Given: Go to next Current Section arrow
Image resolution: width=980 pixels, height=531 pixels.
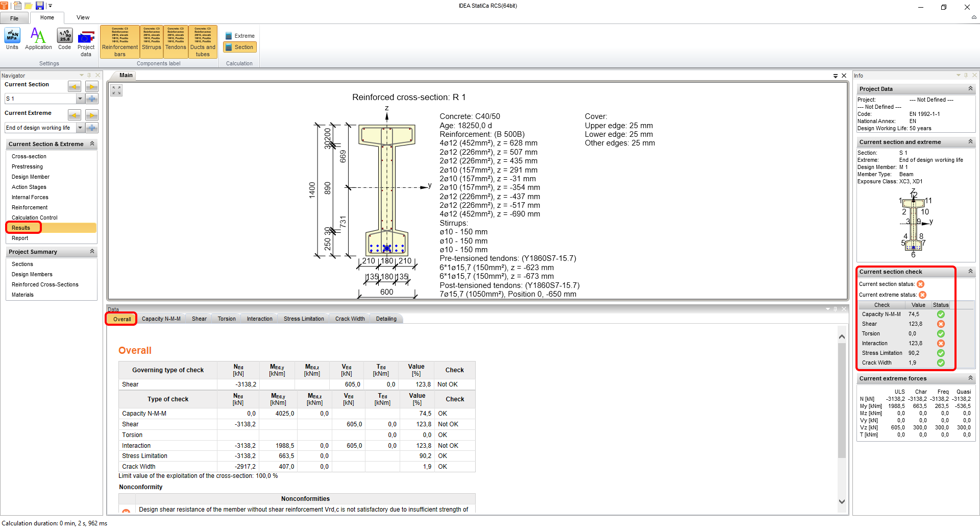Looking at the screenshot, I should pos(92,86).
